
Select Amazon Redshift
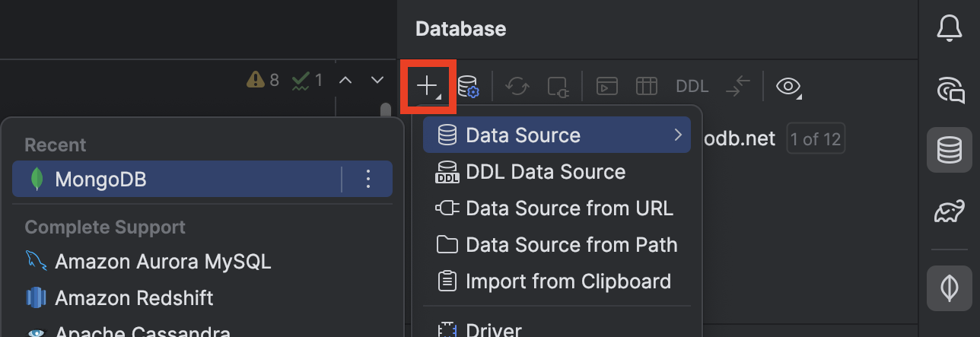[x=202, y=298]
